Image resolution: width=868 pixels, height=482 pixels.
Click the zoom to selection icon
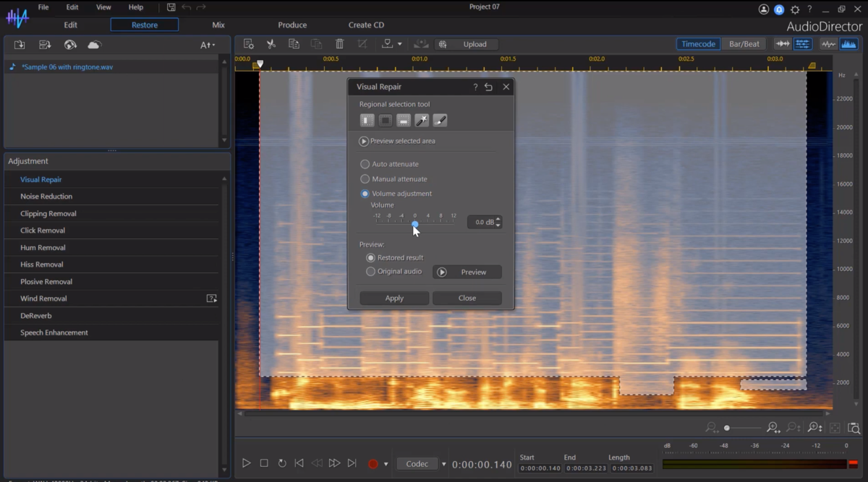coord(854,428)
